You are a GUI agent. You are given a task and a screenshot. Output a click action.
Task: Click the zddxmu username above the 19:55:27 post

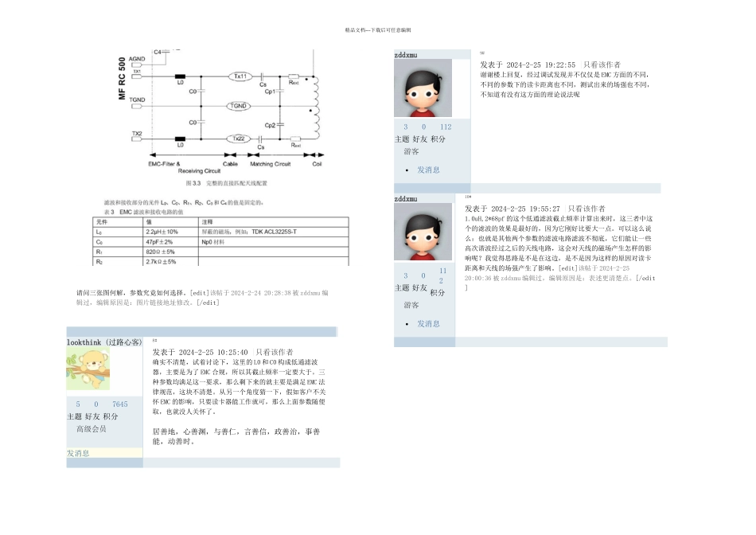tap(406, 199)
